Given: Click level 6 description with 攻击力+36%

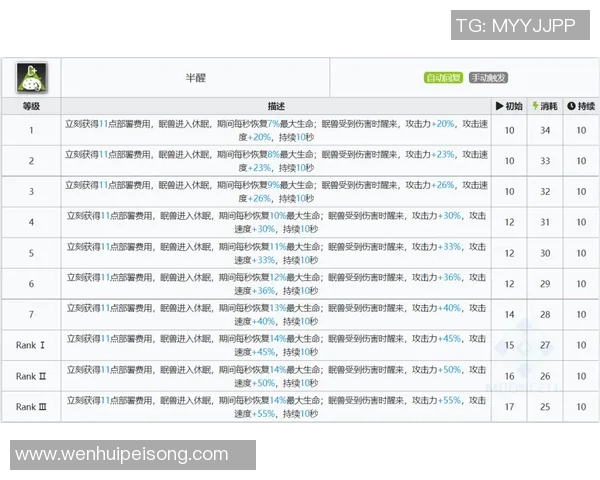Looking at the screenshot, I should coord(276,284).
